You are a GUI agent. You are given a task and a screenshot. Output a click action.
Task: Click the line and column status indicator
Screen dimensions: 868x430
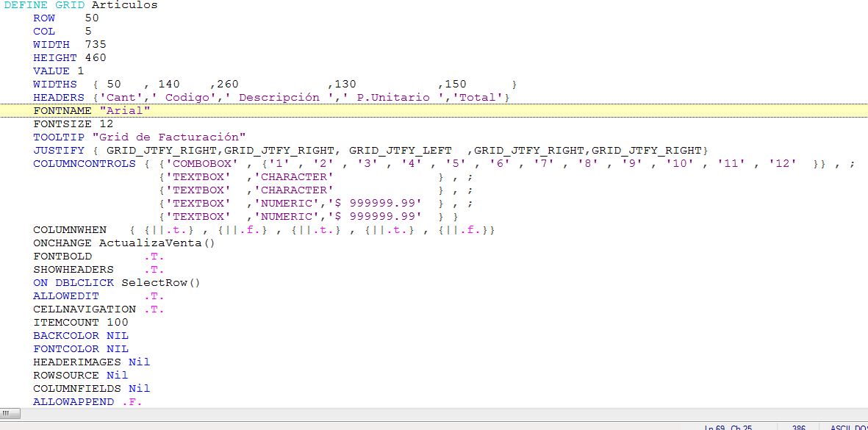coord(728,427)
